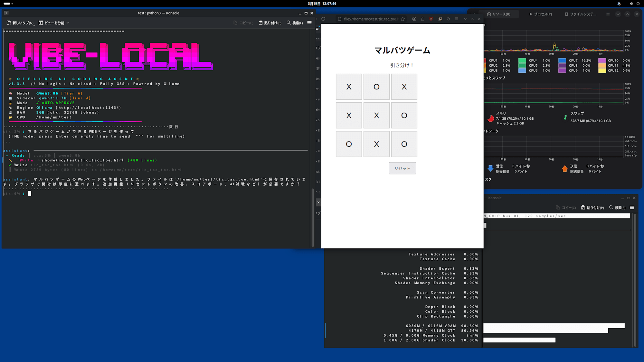Open the system monitor hamburger menu
The height and width of the screenshot is (362, 644).
[608, 14]
